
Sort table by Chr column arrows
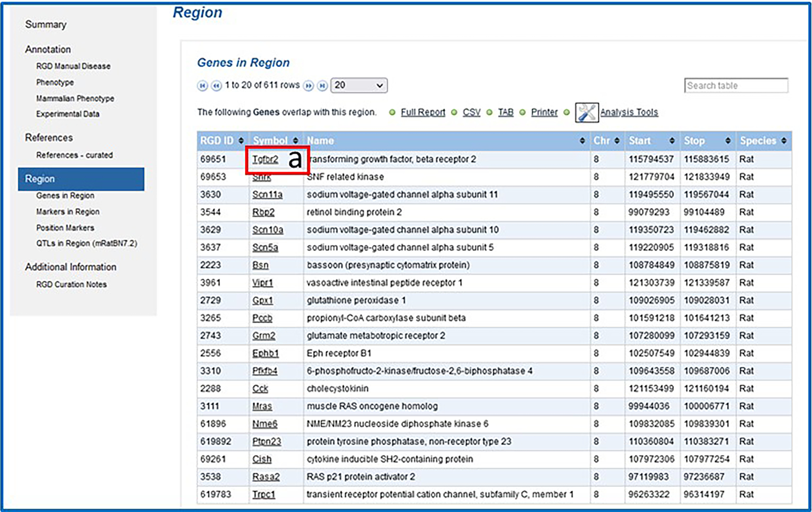617,141
